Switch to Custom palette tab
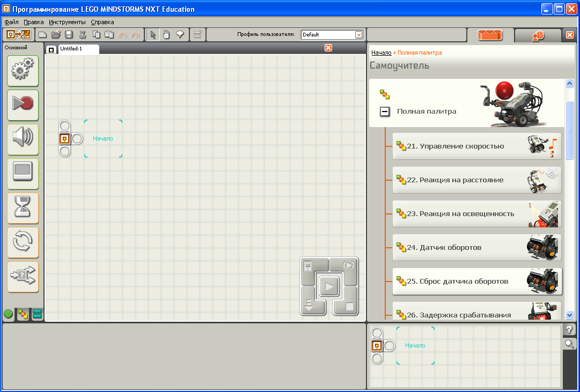This screenshot has height=392, width=580. pyautogui.click(x=38, y=315)
